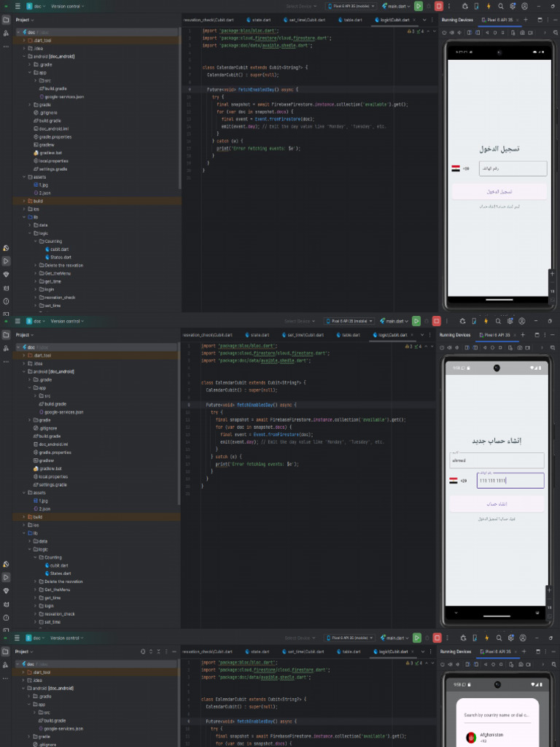Click the Afghanistan flag in the country picker list
This screenshot has height=747, width=560.
tap(471, 738)
